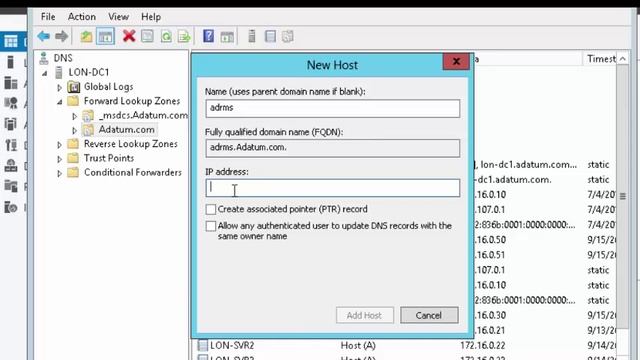Click the green Refresh toolbar icon
The width and height of the screenshot is (640, 360).
(166, 37)
